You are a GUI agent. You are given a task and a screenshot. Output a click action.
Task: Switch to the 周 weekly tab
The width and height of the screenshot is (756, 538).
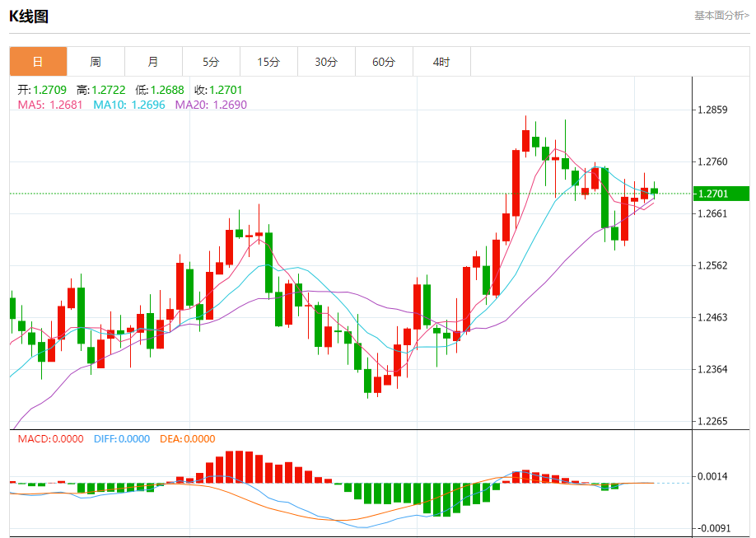click(96, 62)
